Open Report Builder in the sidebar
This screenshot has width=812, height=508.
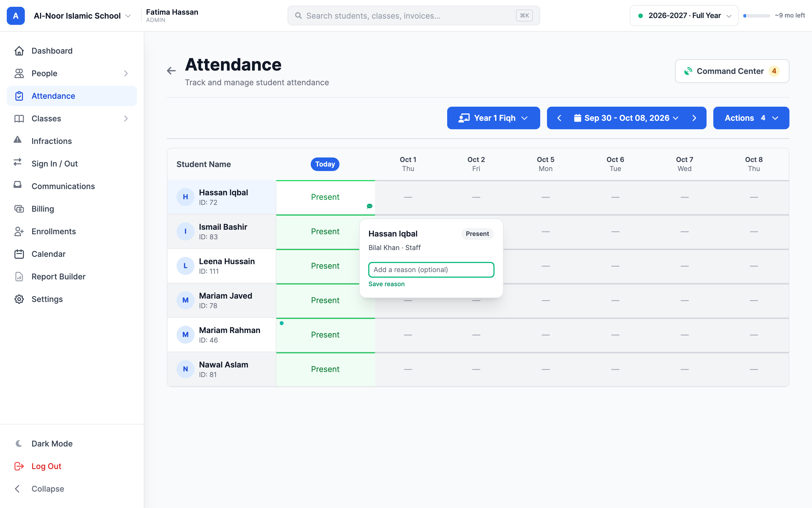tap(72, 277)
